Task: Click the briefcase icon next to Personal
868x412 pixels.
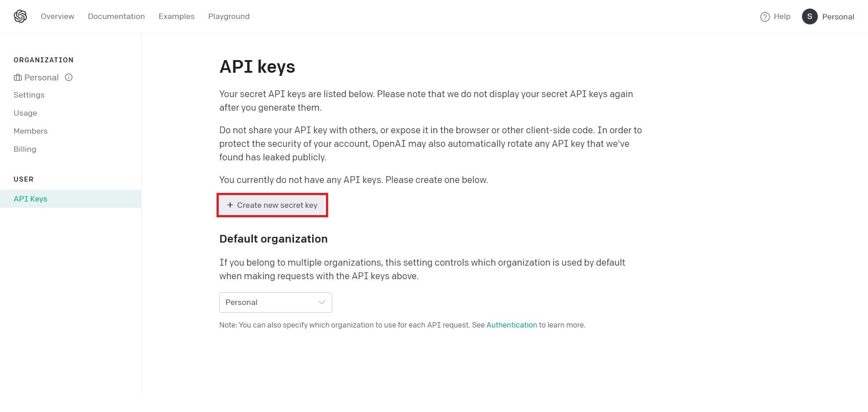Action: [x=18, y=78]
